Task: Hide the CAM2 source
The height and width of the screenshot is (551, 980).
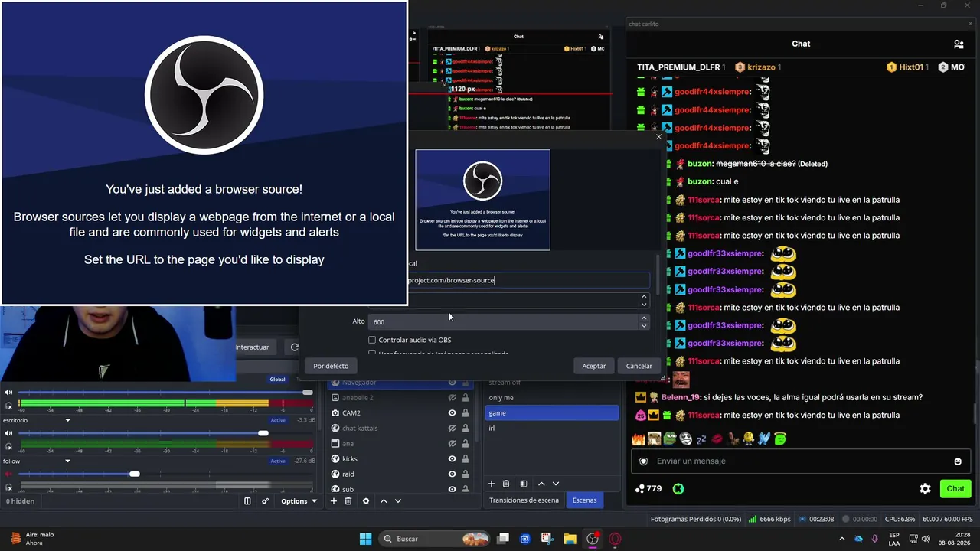Action: click(452, 413)
